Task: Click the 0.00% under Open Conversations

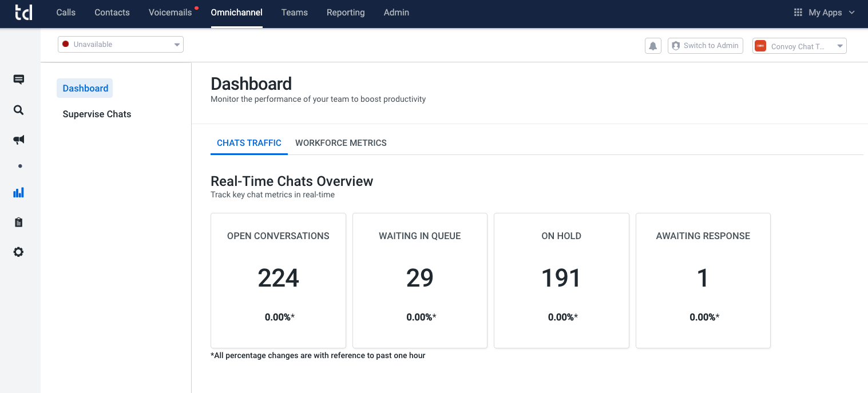Action: (279, 317)
